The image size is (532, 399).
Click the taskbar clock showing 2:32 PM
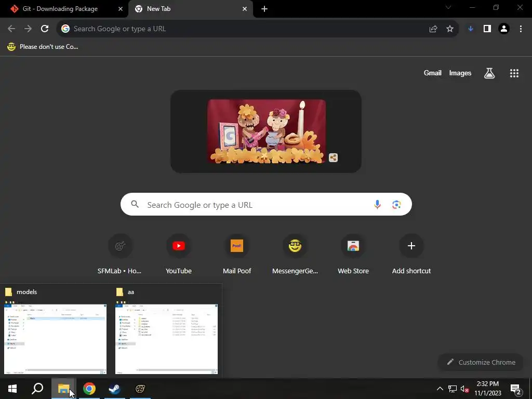(x=487, y=389)
